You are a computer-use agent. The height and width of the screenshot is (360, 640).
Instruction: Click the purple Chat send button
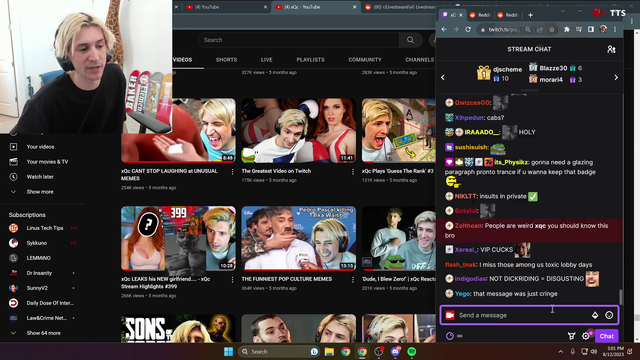[607, 336]
